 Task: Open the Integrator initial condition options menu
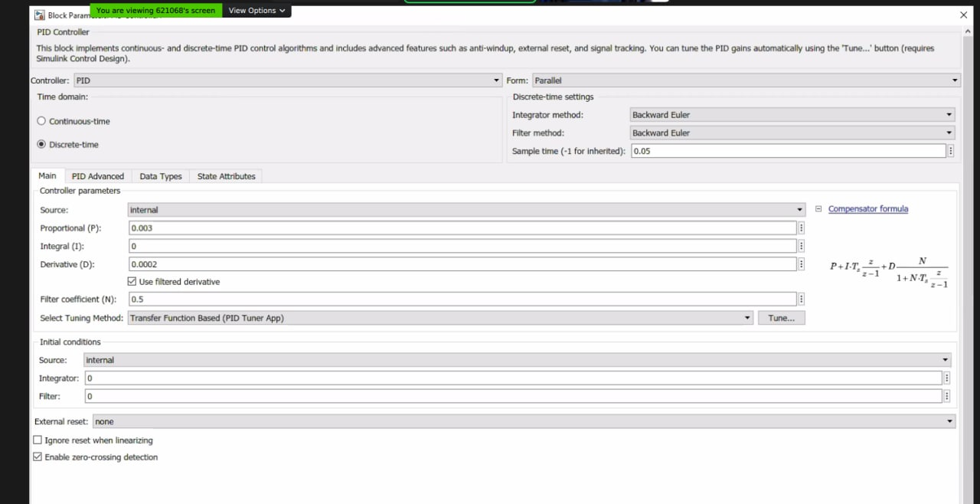tap(947, 378)
